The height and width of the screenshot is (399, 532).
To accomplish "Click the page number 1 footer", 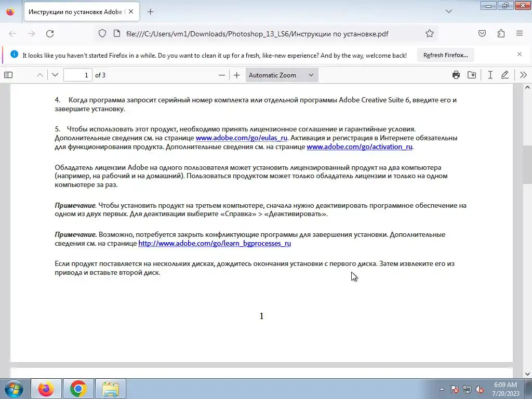I will coord(261,316).
